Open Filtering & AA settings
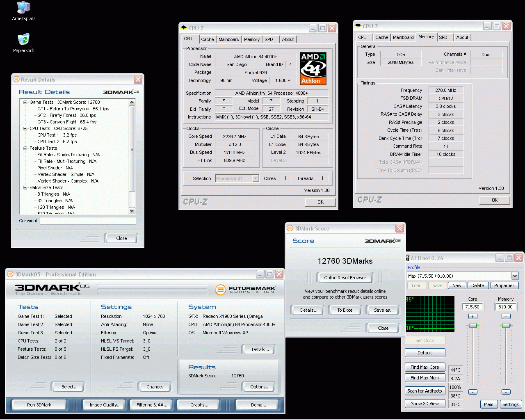The width and height of the screenshot is (525, 420). click(x=152, y=405)
